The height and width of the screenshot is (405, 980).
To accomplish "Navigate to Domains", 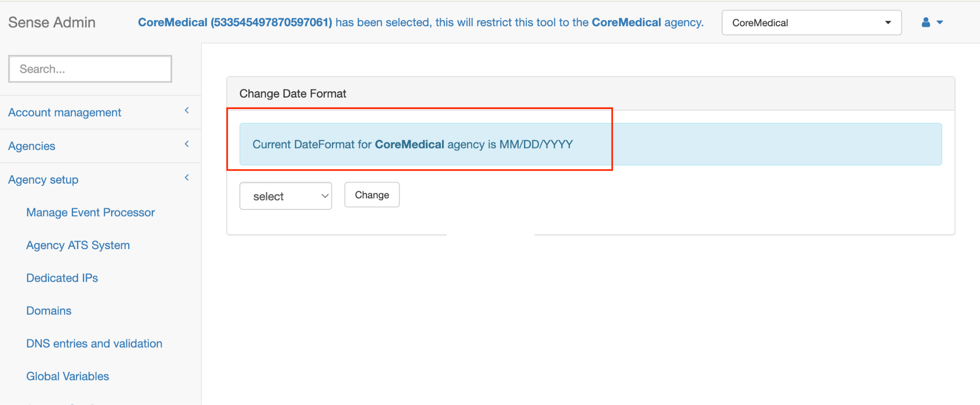I will [49, 311].
